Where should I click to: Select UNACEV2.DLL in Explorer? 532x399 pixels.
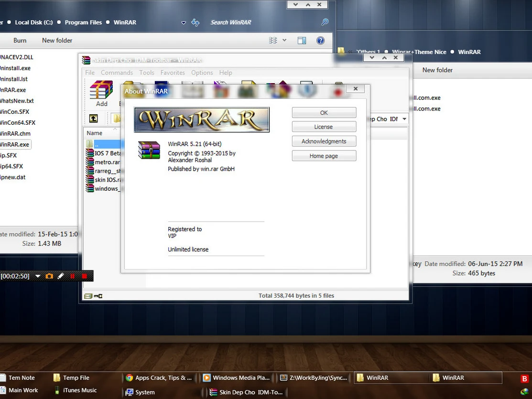(x=16, y=57)
